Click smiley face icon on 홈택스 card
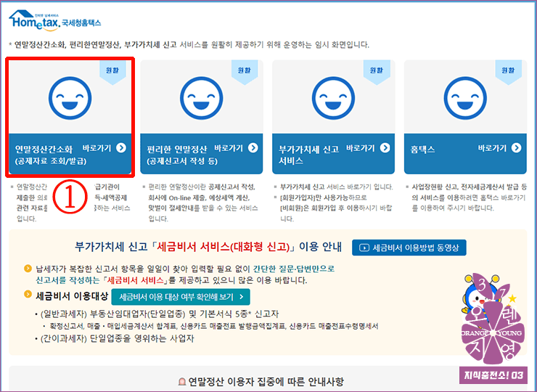The width and height of the screenshot is (537, 392). (x=465, y=98)
